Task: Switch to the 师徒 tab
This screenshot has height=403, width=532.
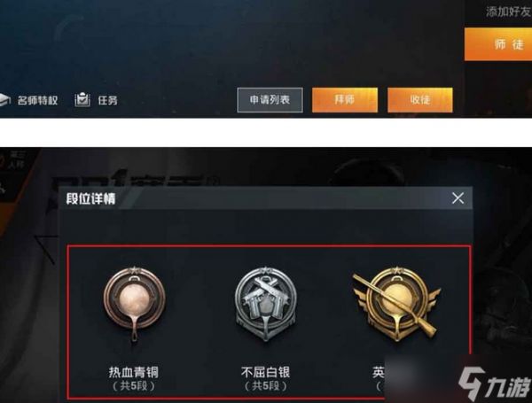Action: point(498,44)
